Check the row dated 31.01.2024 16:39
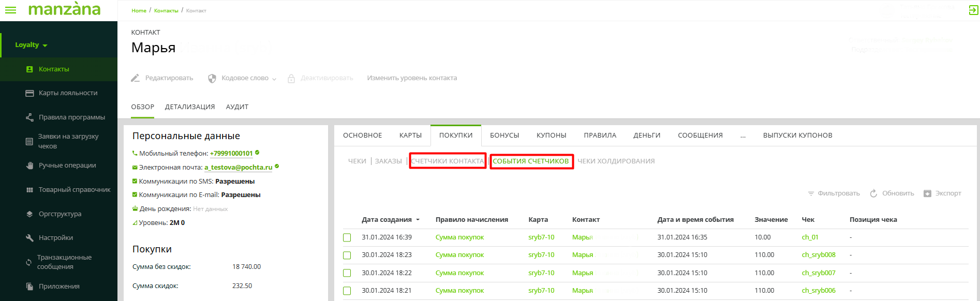The width and height of the screenshot is (980, 301). 347,237
